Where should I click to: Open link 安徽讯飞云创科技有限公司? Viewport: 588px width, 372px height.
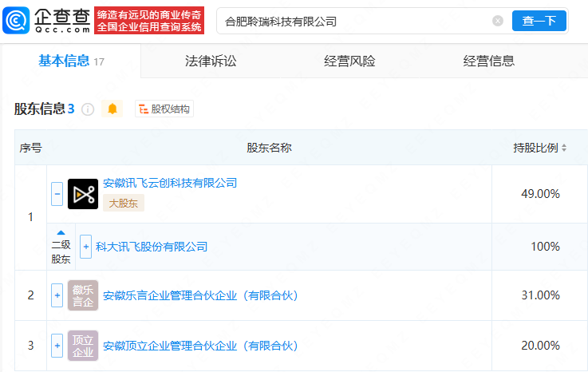170,183
